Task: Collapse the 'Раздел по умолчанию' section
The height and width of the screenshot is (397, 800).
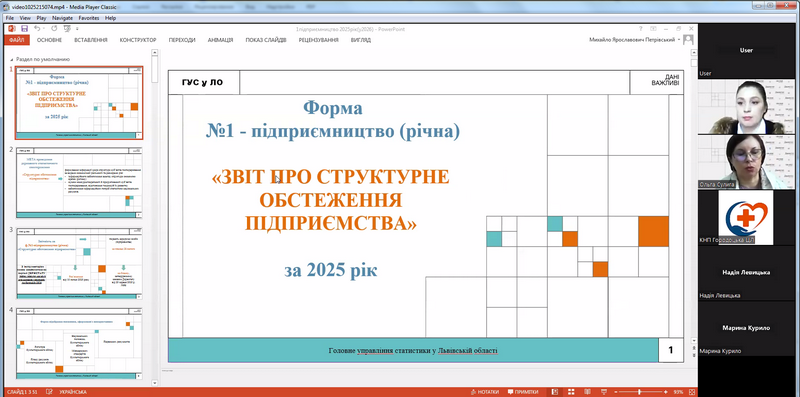Action: click(12, 59)
